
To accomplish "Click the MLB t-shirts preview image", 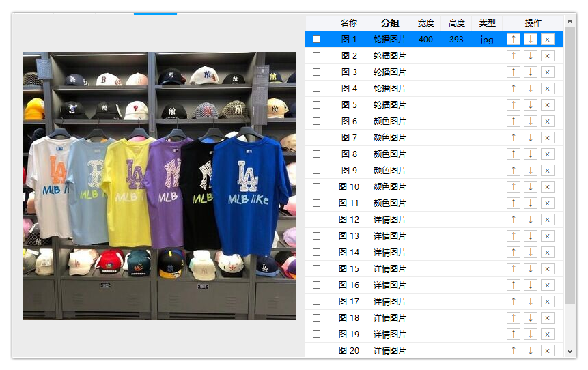I will point(159,186).
